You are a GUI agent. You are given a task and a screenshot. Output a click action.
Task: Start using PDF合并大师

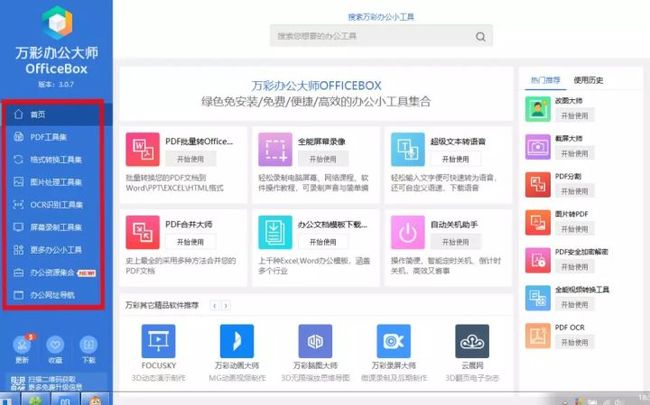(190, 242)
